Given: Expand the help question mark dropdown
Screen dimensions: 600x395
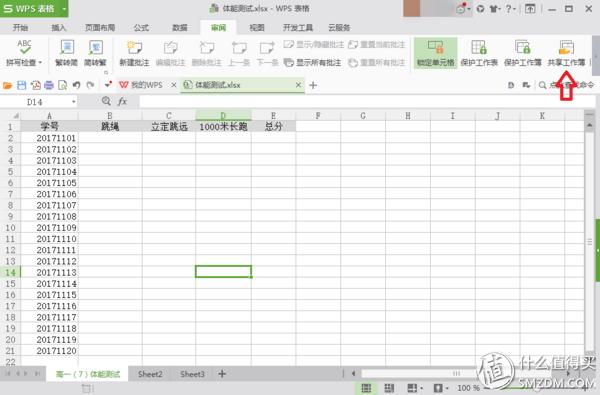Looking at the screenshot, I should tap(515, 8).
